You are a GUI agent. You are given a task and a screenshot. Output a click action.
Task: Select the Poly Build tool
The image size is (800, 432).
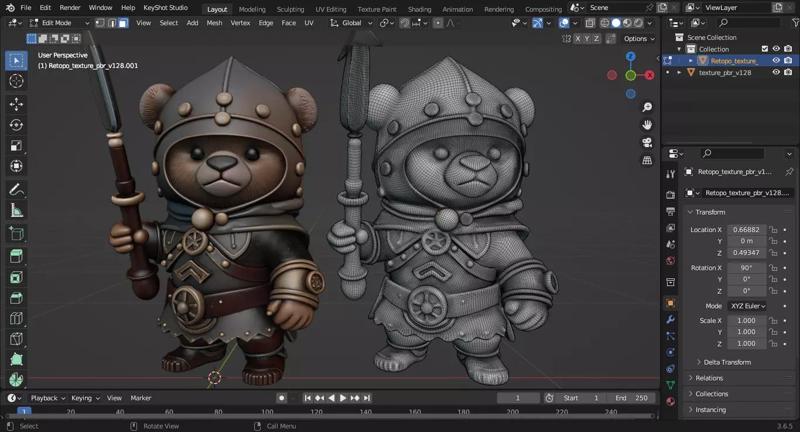[16, 360]
